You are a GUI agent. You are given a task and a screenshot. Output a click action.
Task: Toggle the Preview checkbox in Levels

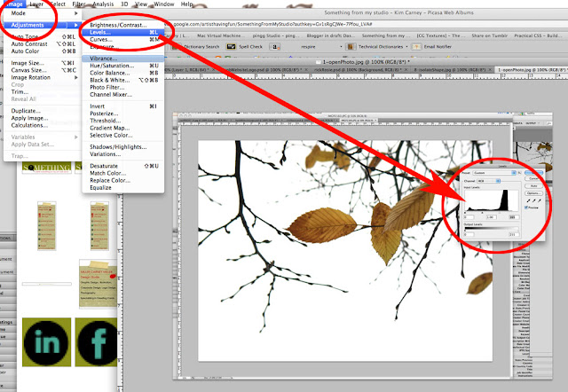[526, 208]
